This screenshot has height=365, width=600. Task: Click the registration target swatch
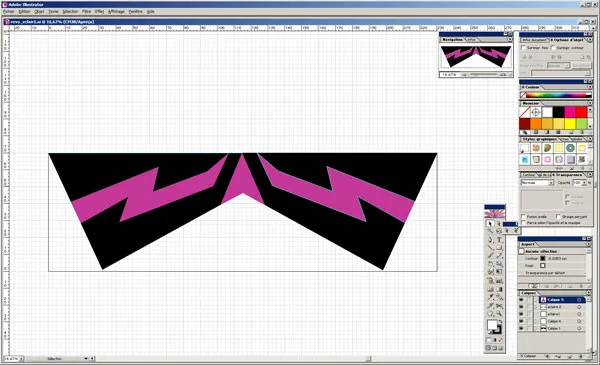point(536,112)
